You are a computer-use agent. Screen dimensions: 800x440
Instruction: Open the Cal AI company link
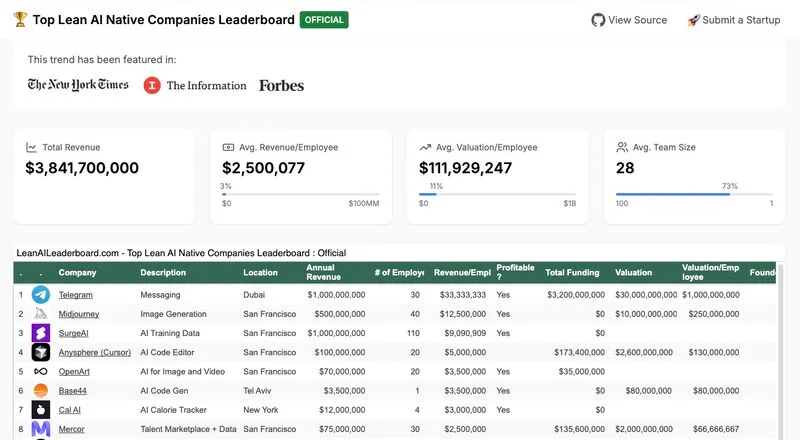(69, 410)
